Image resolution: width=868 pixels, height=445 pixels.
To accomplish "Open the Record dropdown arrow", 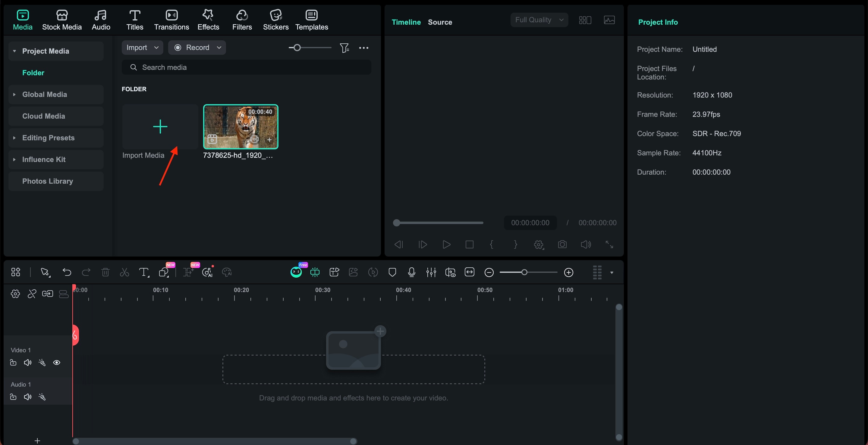I will click(x=219, y=48).
